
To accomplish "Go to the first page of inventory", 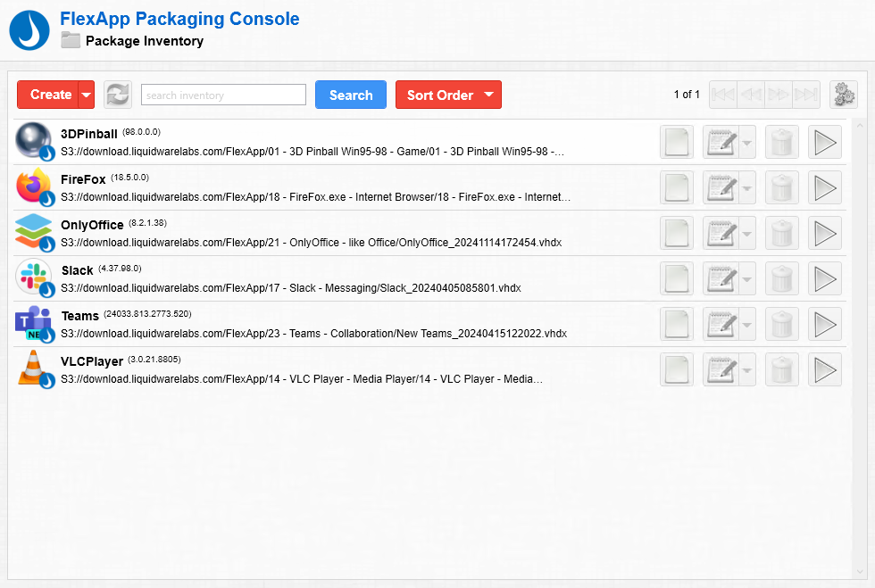I will (x=722, y=95).
